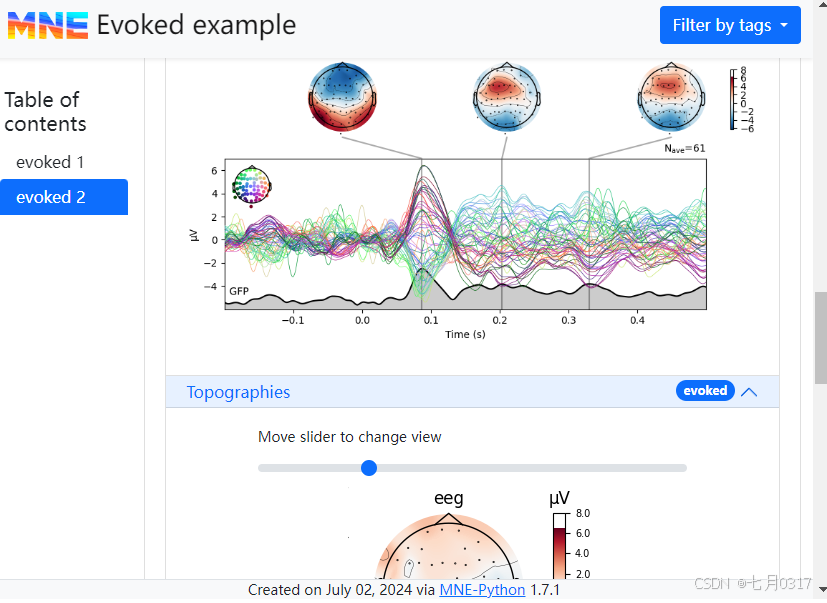
Task: Open the MNE-Python link in footer
Action: [482, 590]
